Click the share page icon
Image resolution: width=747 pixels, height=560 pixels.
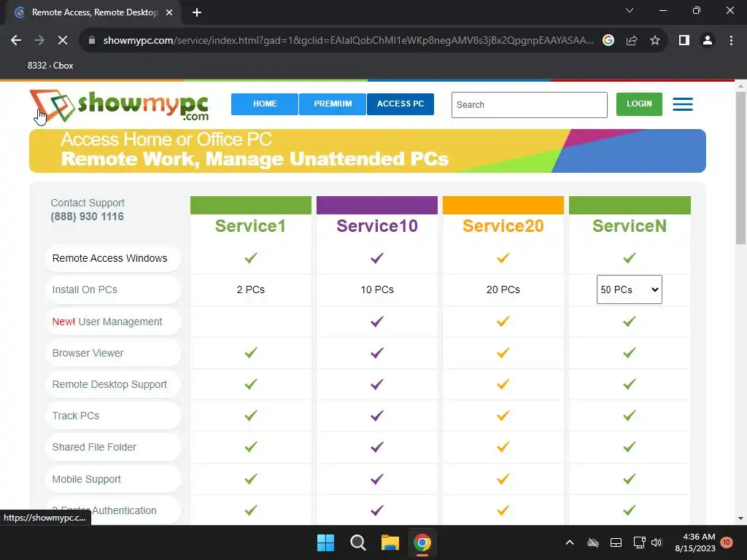(632, 41)
